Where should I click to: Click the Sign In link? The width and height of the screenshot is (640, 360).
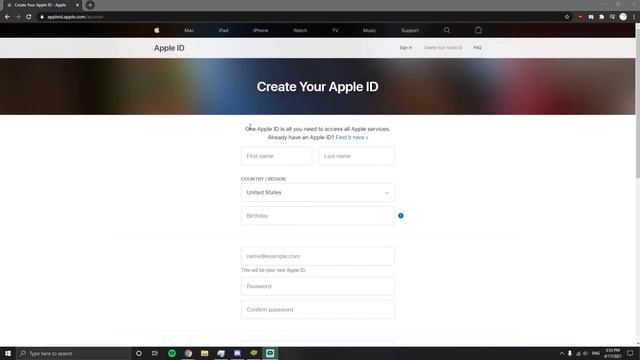point(406,48)
